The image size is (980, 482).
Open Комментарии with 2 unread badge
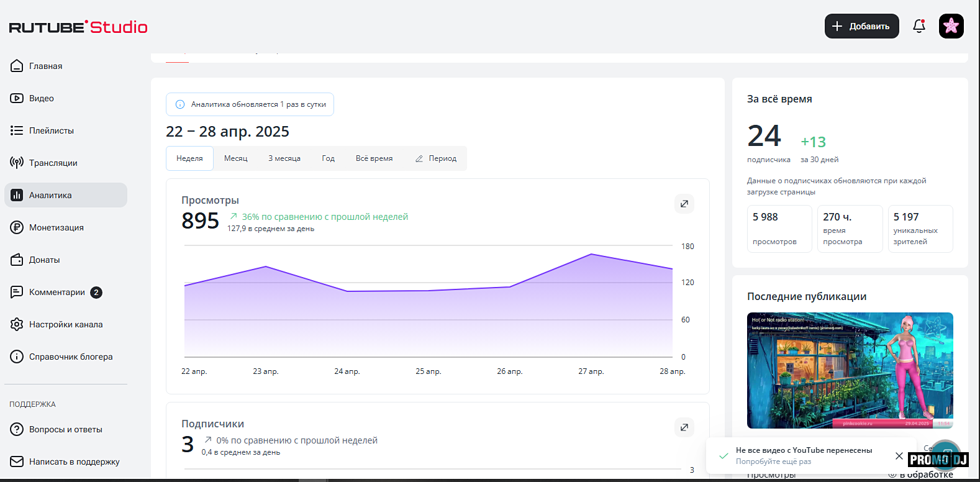(x=57, y=292)
